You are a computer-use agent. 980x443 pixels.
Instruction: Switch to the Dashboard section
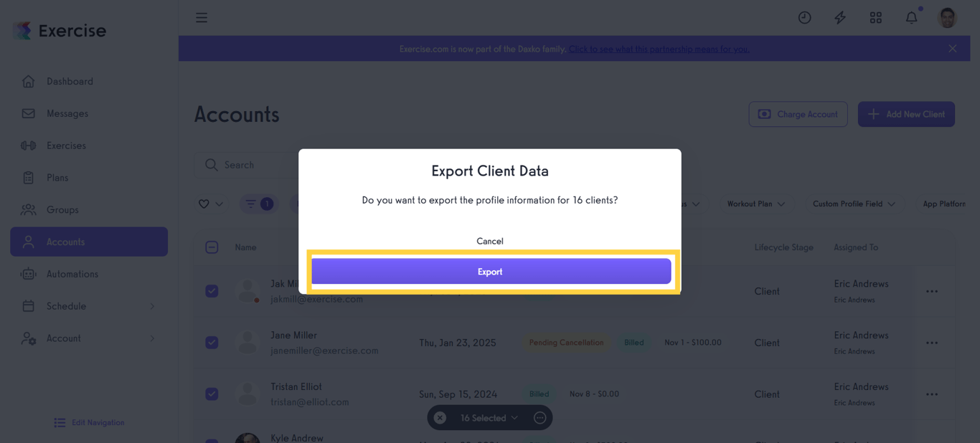(x=28, y=81)
